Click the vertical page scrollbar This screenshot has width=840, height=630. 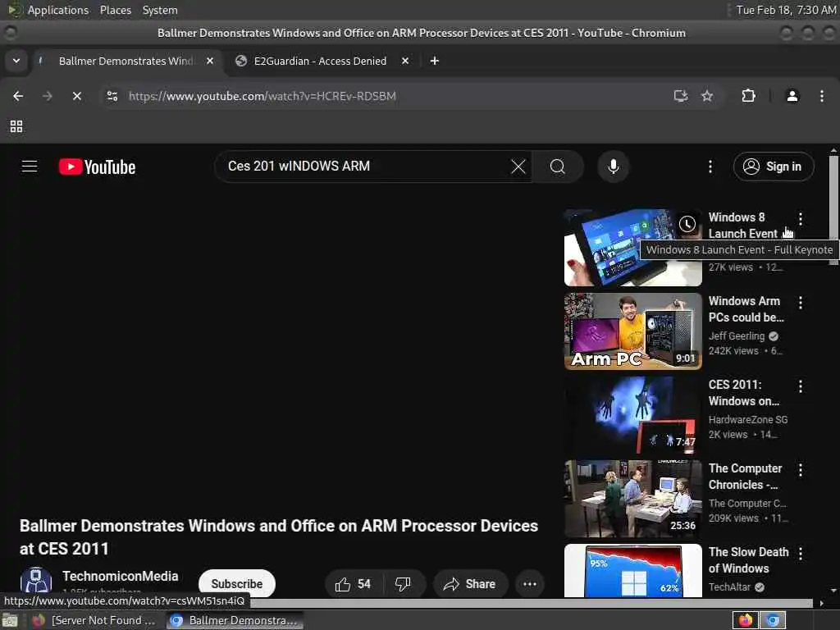(833, 209)
